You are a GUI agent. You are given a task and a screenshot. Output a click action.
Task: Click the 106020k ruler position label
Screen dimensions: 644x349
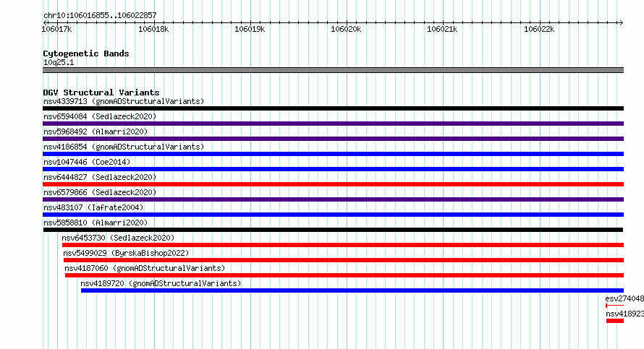click(346, 29)
